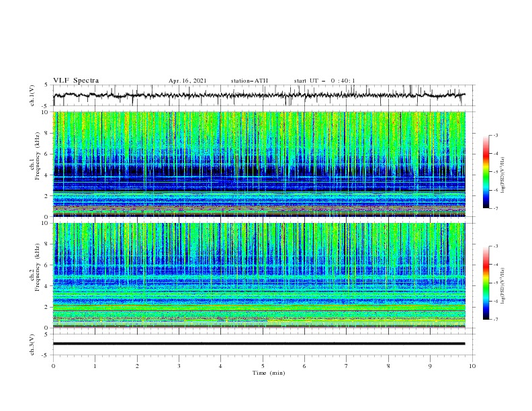
Task: Click tick label "8" on the Time axis
Action: (388, 366)
